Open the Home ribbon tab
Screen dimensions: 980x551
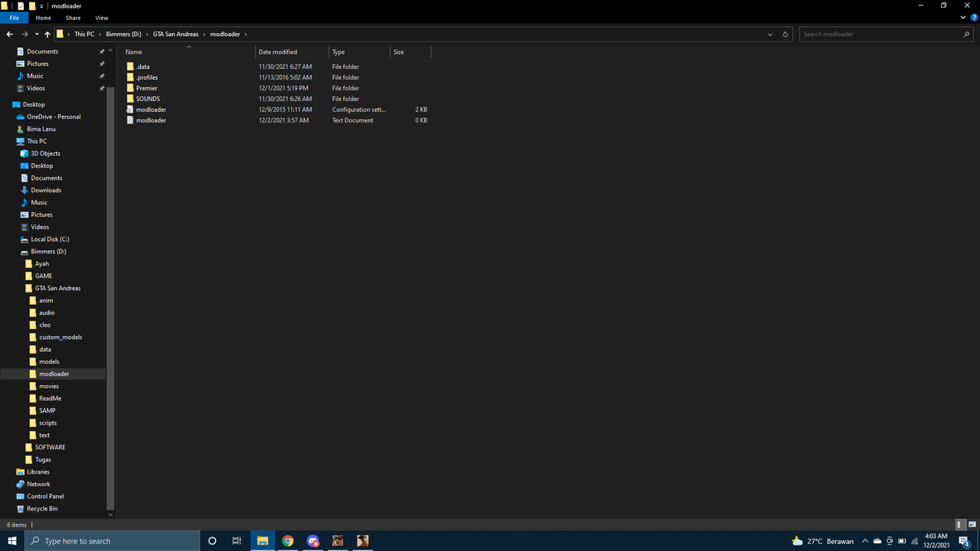(x=44, y=18)
